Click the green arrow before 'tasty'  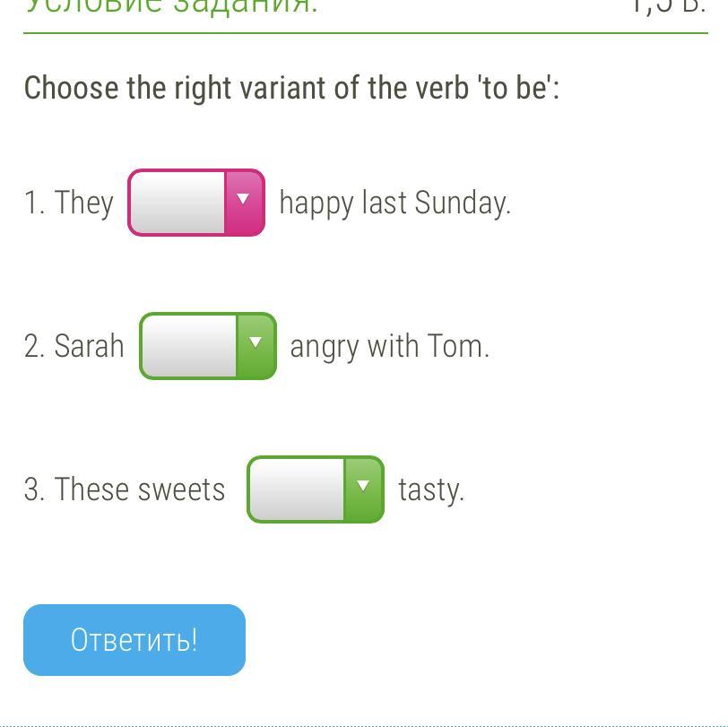click(363, 489)
